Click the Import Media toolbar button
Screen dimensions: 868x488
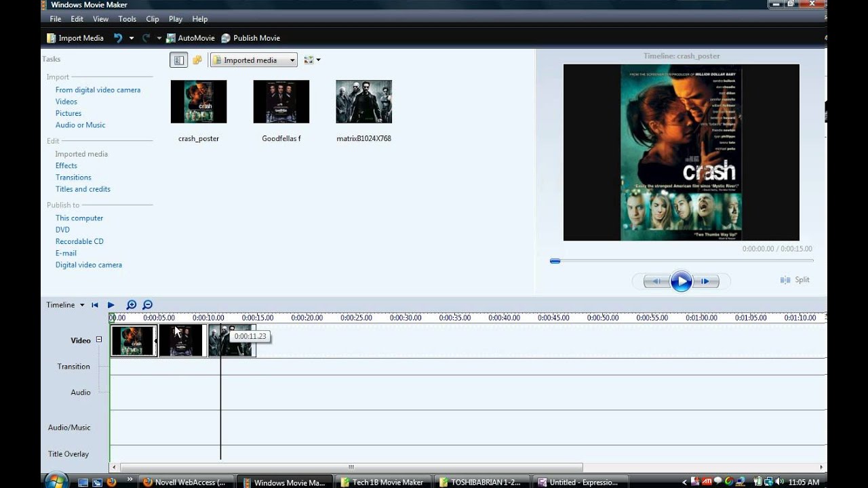[75, 38]
